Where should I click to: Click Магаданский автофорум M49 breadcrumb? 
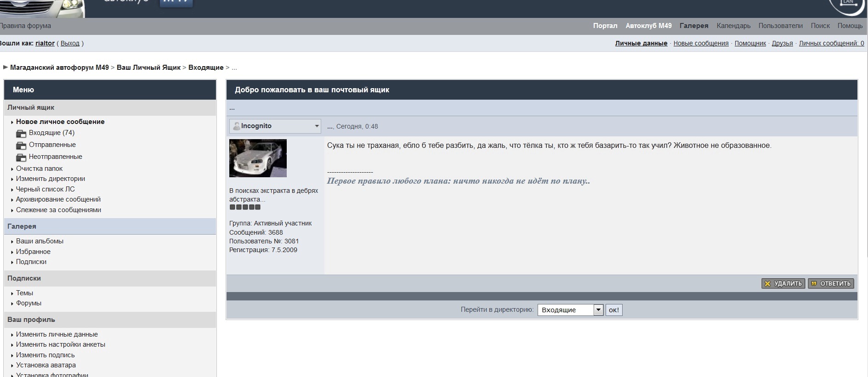59,68
